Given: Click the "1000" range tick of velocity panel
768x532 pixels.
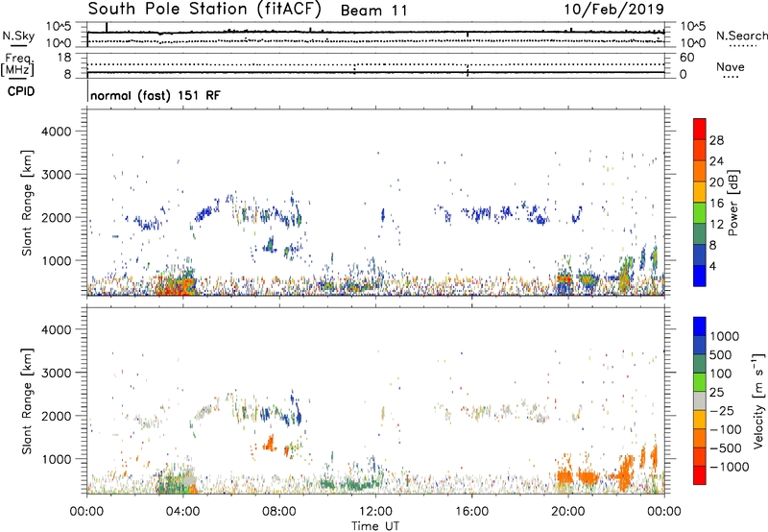Looking at the screenshot, I should click(x=56, y=459).
